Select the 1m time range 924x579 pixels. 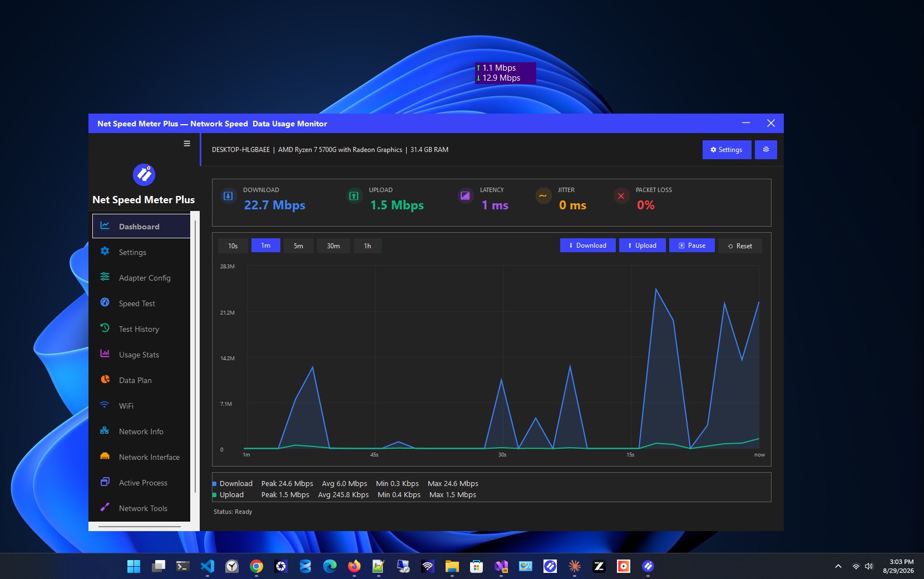tap(266, 246)
